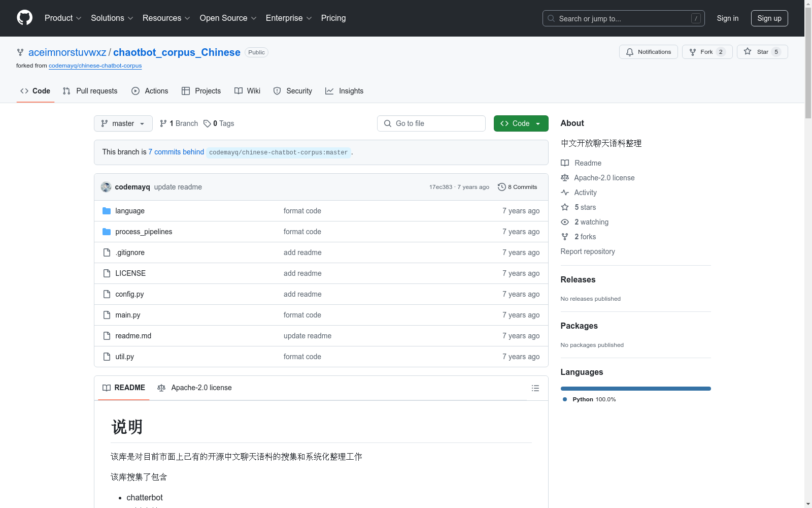
Task: Click the Python language color dot
Action: coord(565,399)
